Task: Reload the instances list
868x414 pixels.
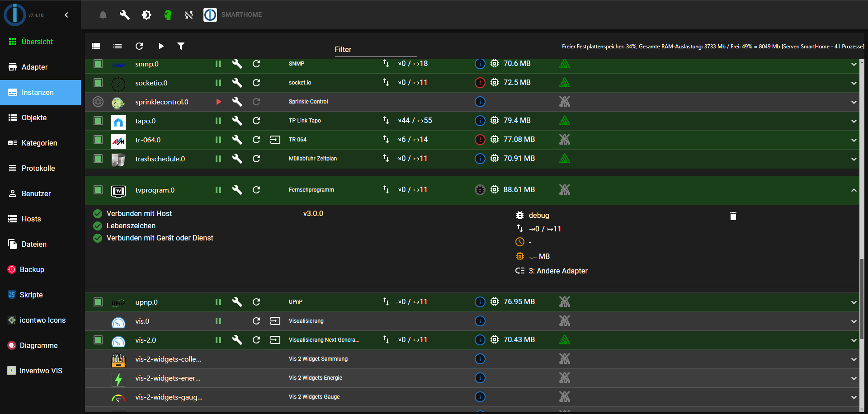Action: point(139,46)
